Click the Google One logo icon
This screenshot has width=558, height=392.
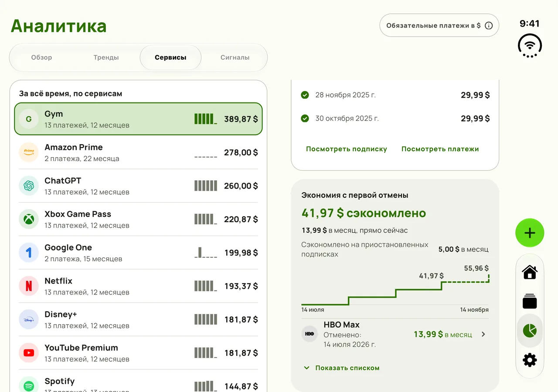29,253
